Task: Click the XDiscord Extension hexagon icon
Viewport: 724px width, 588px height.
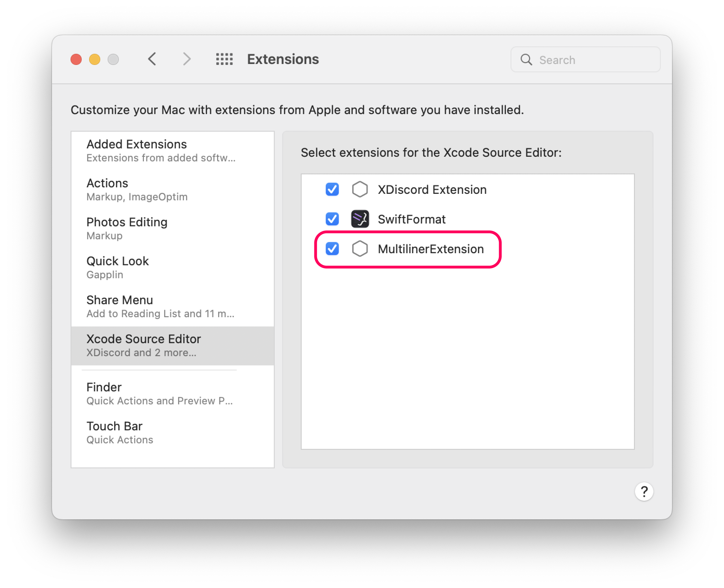Action: pyautogui.click(x=360, y=189)
